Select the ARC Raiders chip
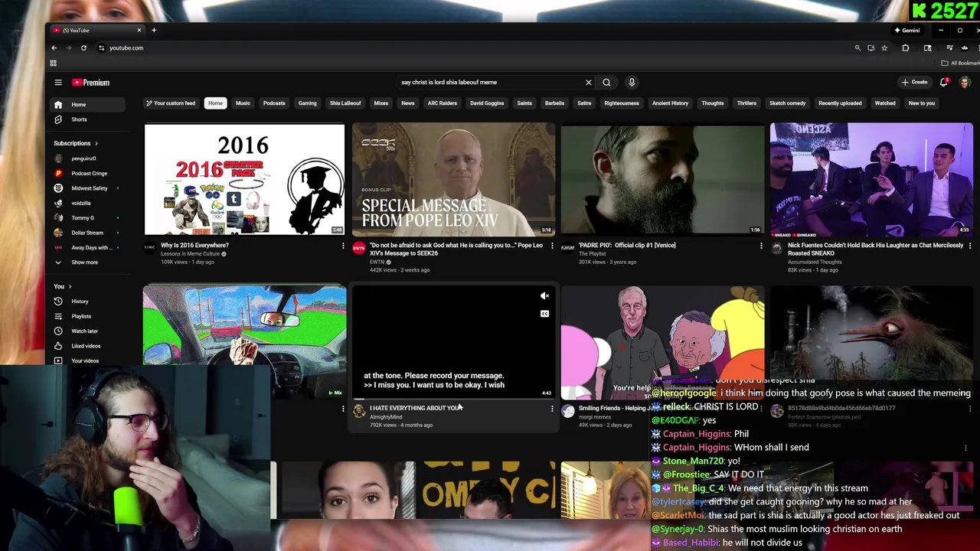The height and width of the screenshot is (551, 980). (x=443, y=103)
